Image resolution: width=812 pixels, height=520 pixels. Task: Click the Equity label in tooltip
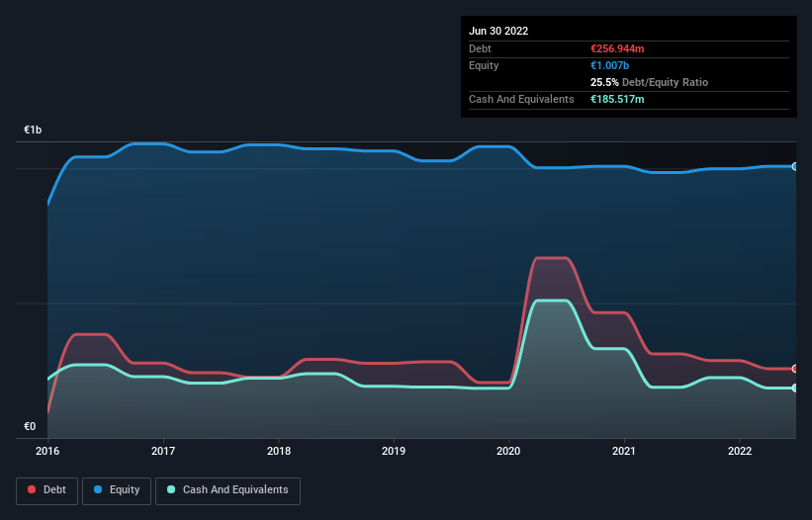pyautogui.click(x=484, y=65)
